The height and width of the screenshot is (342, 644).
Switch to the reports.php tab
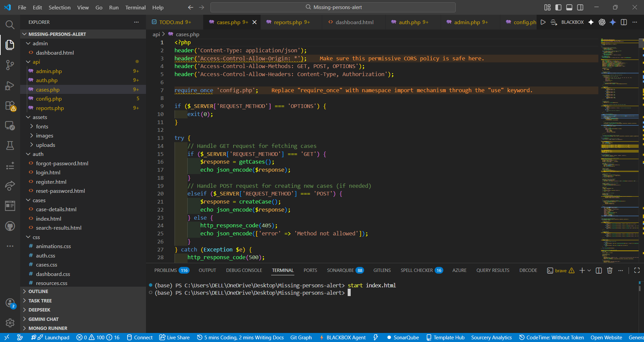[288, 22]
